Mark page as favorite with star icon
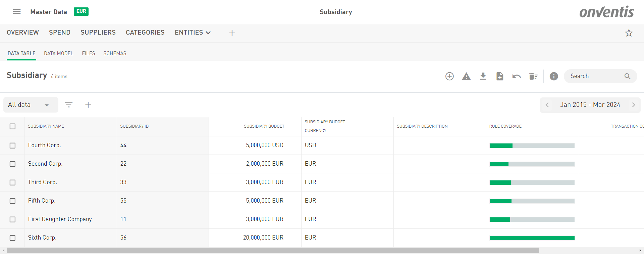This screenshot has width=644, height=256. (629, 33)
